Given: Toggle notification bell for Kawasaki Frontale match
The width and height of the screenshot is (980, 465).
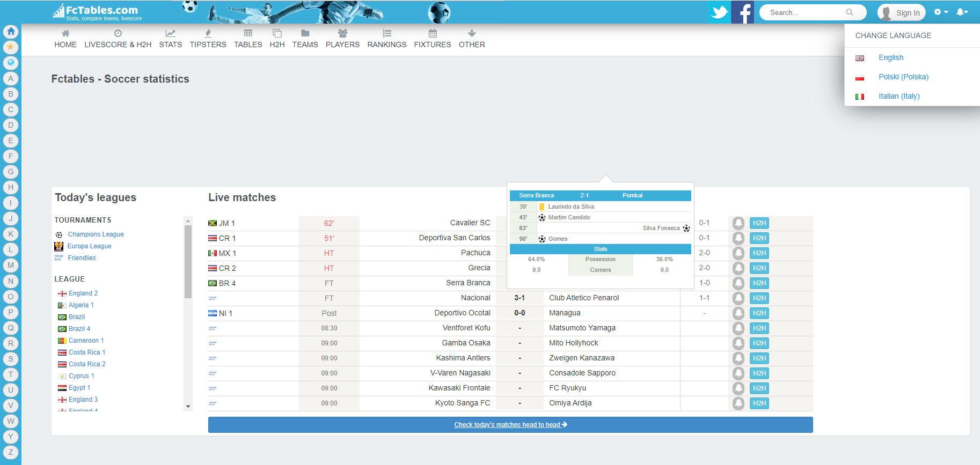Looking at the screenshot, I should (738, 388).
